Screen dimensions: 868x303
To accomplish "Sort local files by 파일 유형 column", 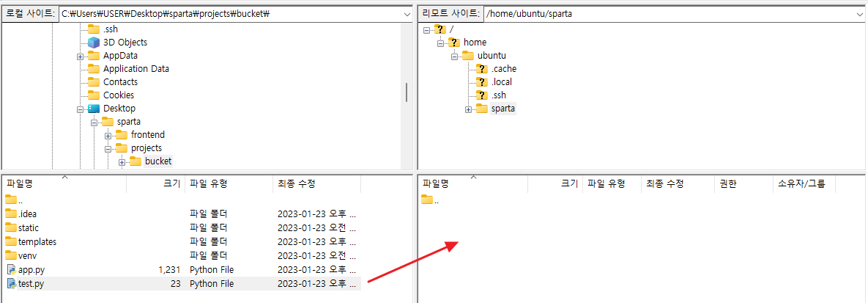I will tap(229, 184).
